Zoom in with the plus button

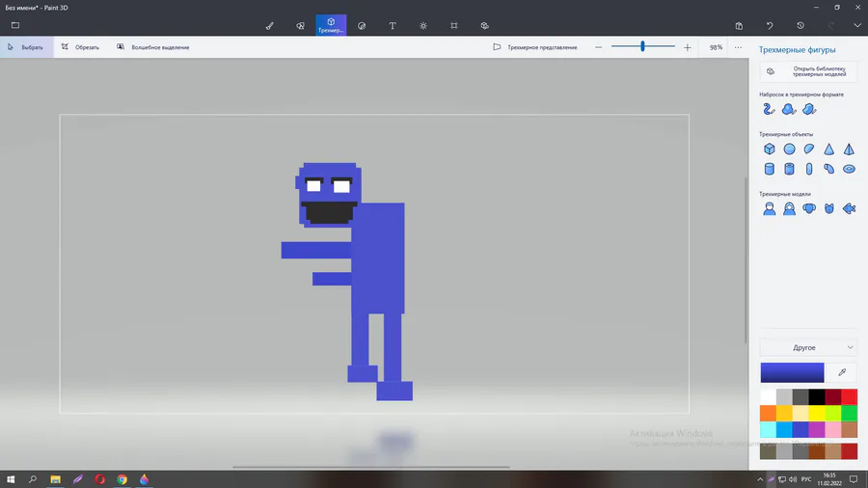point(687,47)
